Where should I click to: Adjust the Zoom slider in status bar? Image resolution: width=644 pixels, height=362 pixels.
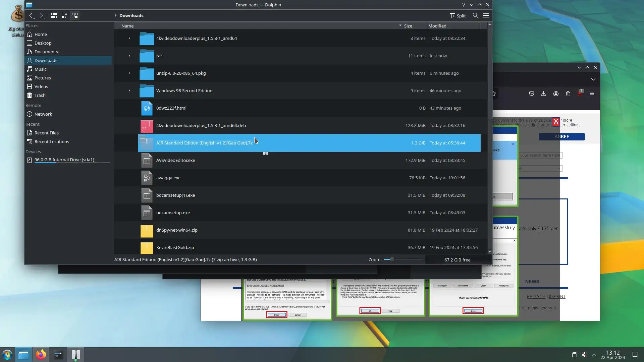click(392, 259)
